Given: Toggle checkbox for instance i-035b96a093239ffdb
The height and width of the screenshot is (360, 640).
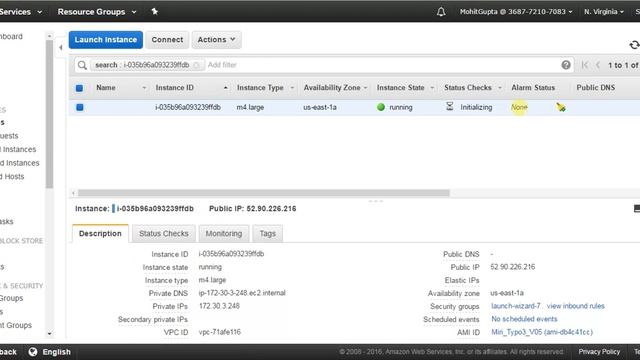Looking at the screenshot, I should pos(80,107).
